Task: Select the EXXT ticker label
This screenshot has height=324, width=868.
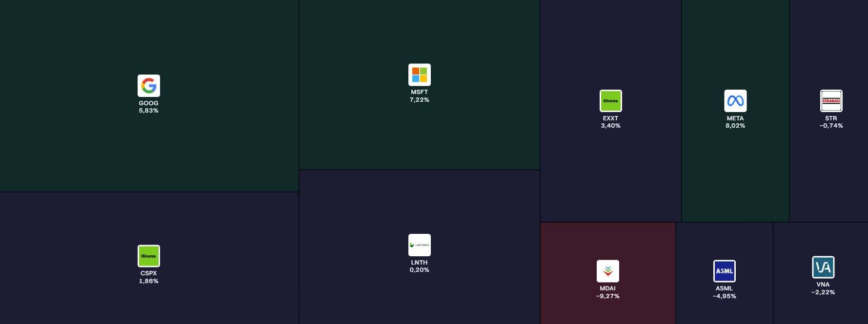Action: coord(610,118)
